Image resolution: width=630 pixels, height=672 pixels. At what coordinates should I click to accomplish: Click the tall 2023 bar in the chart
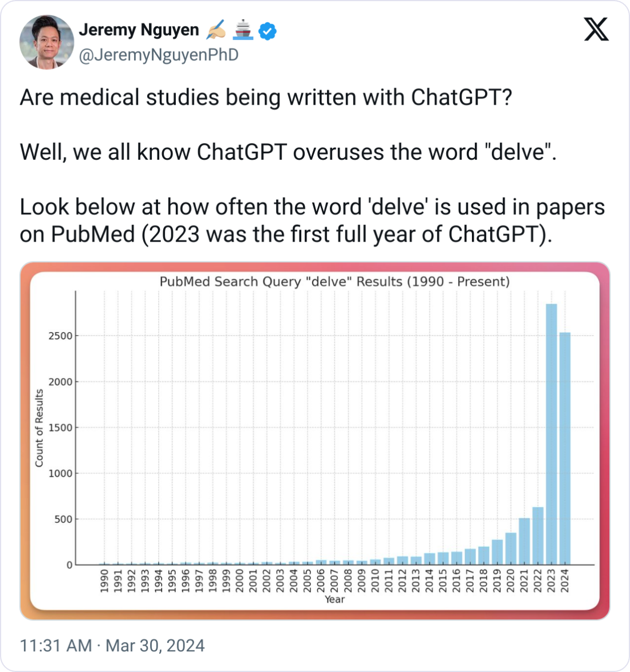coord(551,434)
